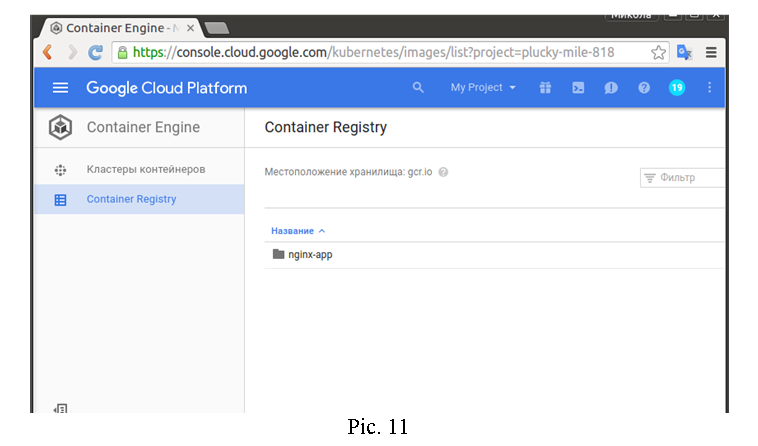Click the search magnifier in the blue header
Screen dimensions: 758x446
tap(418, 87)
